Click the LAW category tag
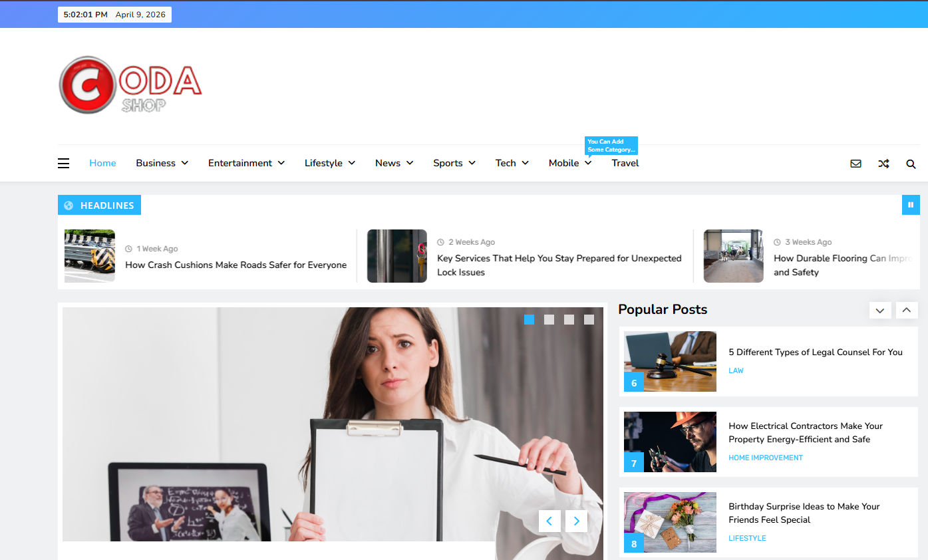The image size is (928, 560). tap(736, 370)
